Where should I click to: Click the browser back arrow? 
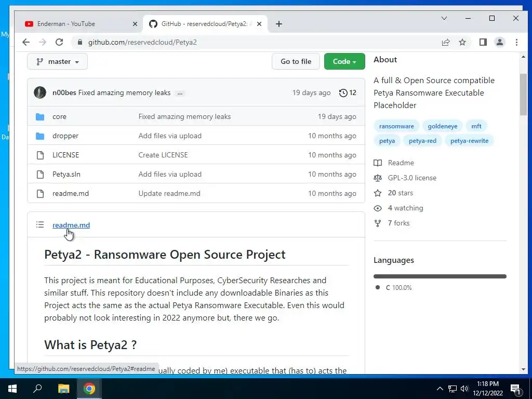pyautogui.click(x=26, y=42)
